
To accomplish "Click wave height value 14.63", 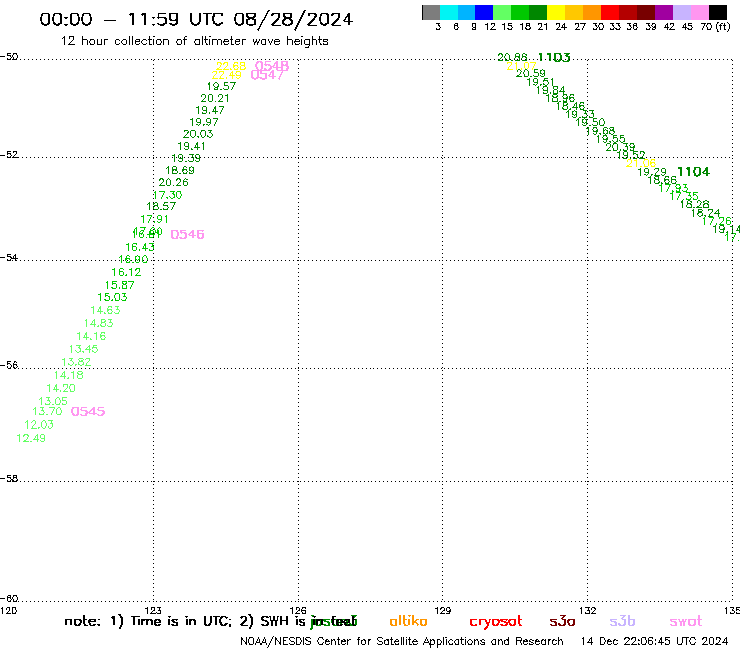I will 105,310.
